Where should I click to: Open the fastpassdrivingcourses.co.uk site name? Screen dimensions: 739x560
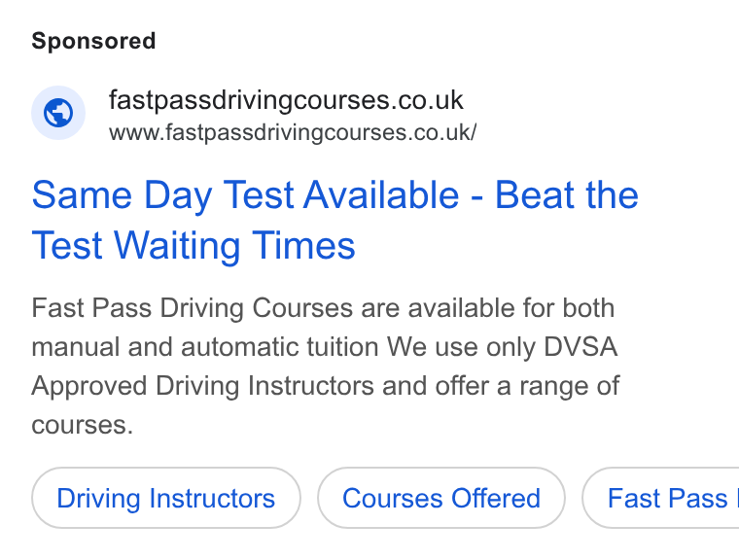pos(286,100)
